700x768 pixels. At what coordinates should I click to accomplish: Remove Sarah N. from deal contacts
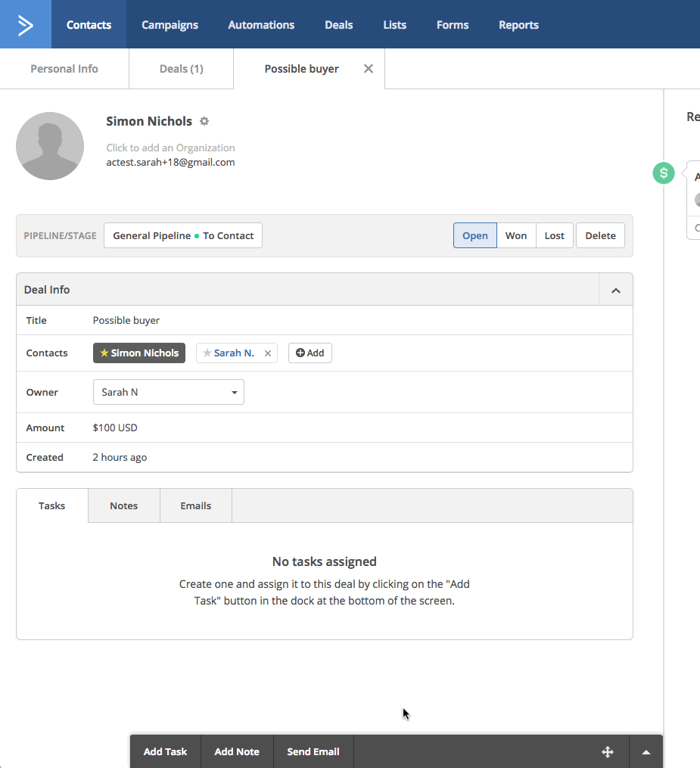click(x=267, y=353)
